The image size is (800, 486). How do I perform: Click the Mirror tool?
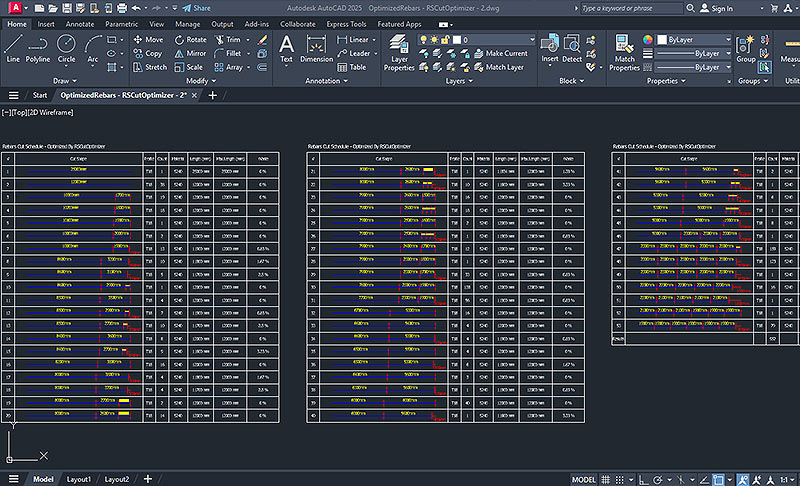pyautogui.click(x=190, y=53)
